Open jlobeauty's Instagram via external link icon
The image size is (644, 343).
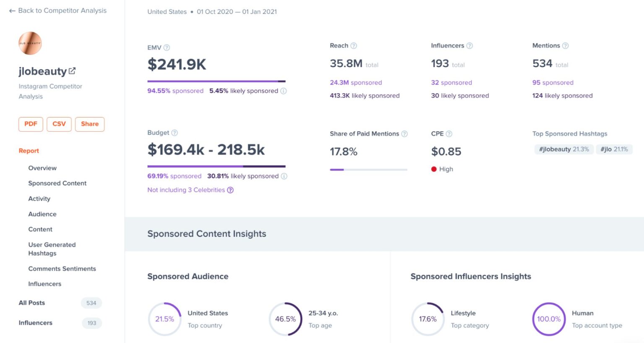(x=72, y=71)
